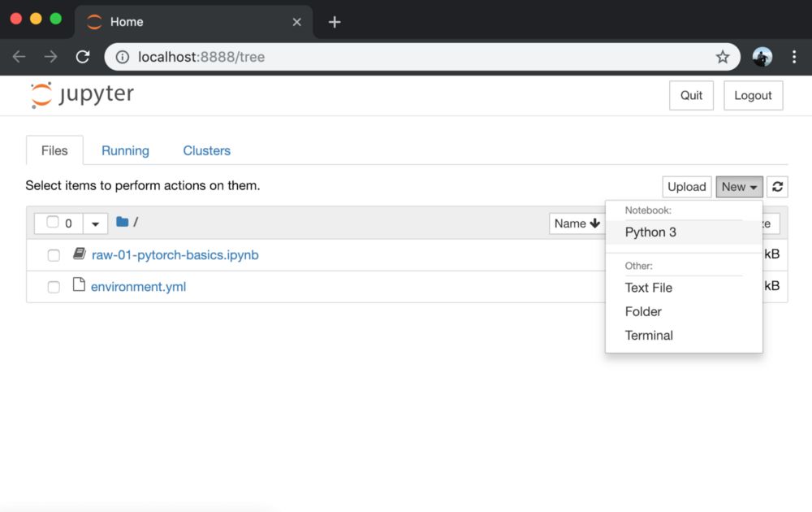Collapse the New dropdown button
The image size is (812, 512).
pyautogui.click(x=739, y=187)
